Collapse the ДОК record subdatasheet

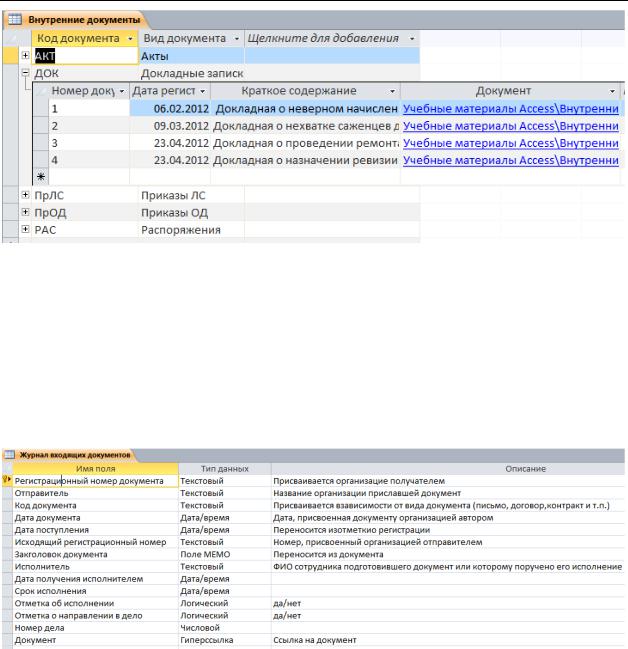[25, 73]
